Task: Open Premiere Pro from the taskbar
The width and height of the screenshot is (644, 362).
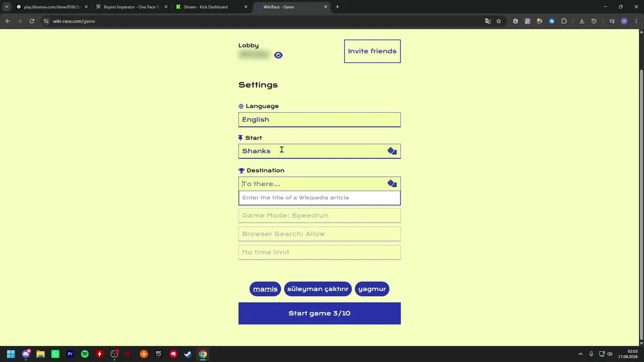Action: 70,354
